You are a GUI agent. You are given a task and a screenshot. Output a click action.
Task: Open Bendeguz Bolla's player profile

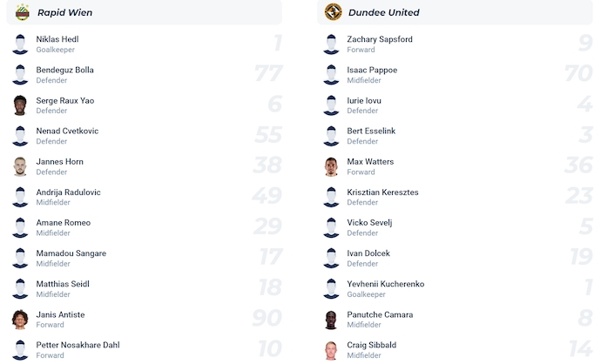(x=64, y=70)
